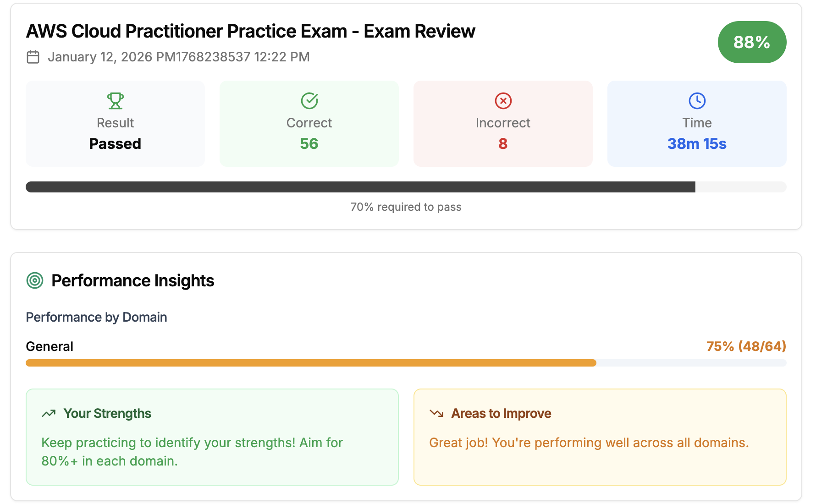Click the Performance by Domain heading

point(96,317)
